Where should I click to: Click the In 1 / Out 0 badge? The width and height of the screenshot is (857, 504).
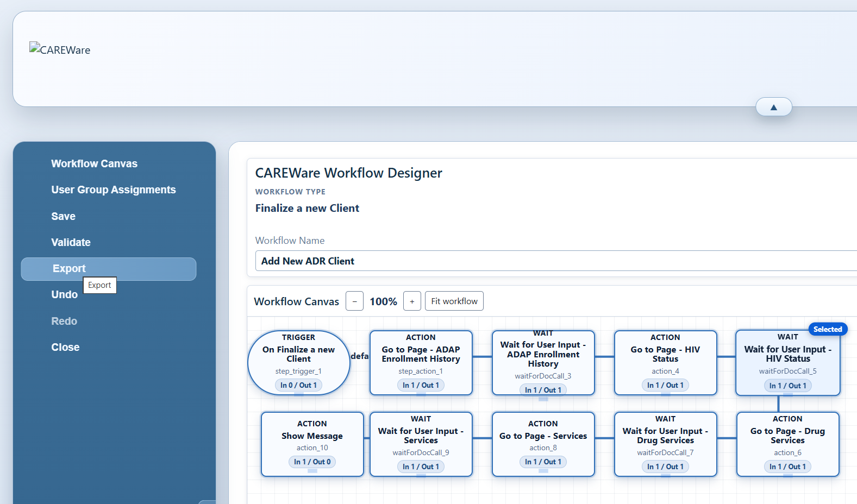click(x=312, y=462)
